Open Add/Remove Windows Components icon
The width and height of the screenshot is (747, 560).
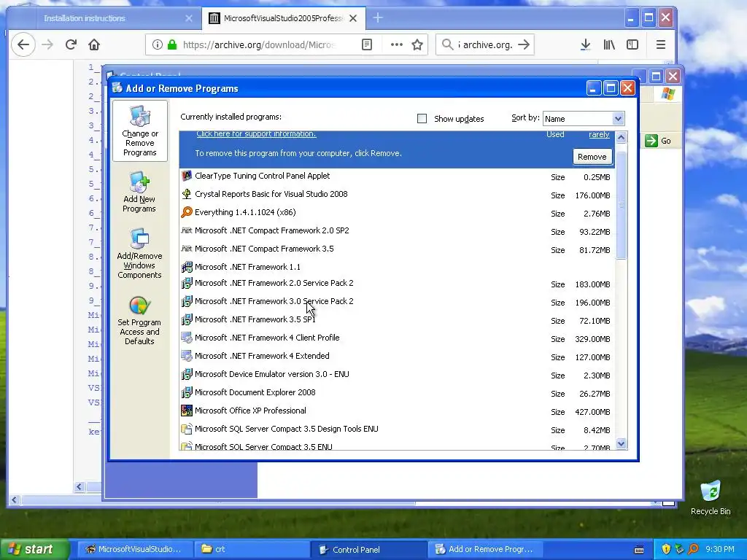(x=139, y=239)
